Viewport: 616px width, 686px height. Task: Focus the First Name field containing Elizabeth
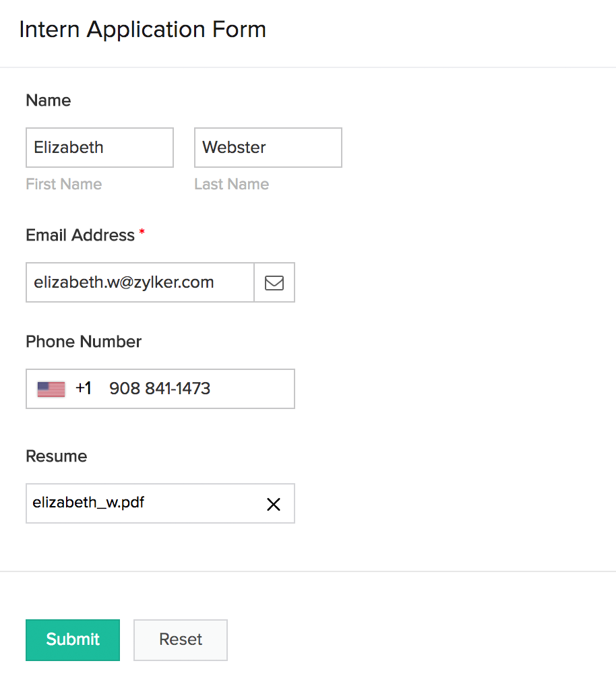[100, 148]
